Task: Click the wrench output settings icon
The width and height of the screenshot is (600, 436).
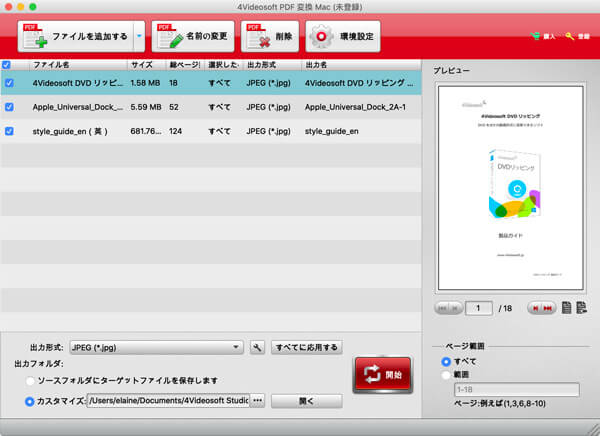Action: click(257, 348)
